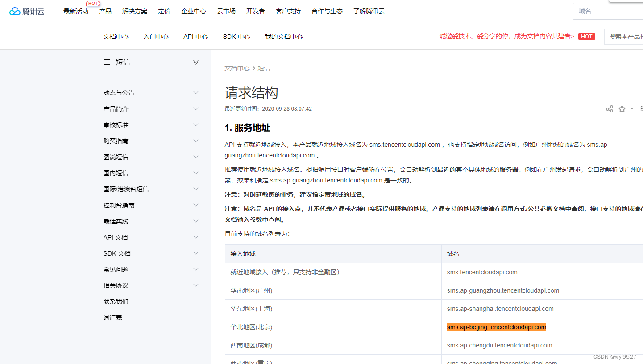Viewport: 643px width, 364px height.
Task: Open the 合作与生态 menu
Action: (327, 11)
